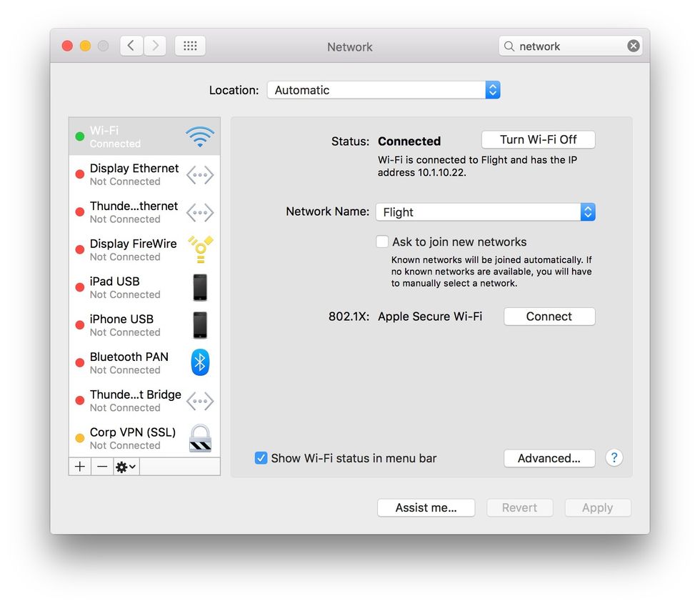Expand the Network Name dropdown
The height and width of the screenshot is (606, 700).
(485, 212)
